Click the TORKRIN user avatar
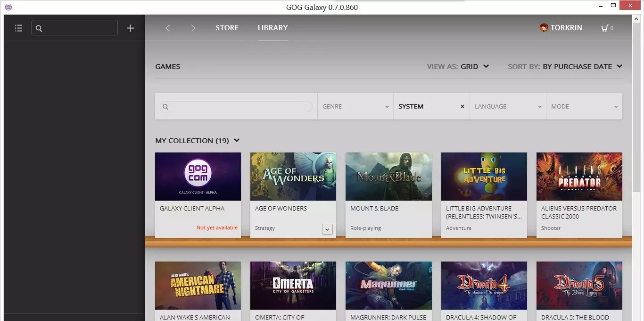644x321 pixels. pyautogui.click(x=544, y=27)
